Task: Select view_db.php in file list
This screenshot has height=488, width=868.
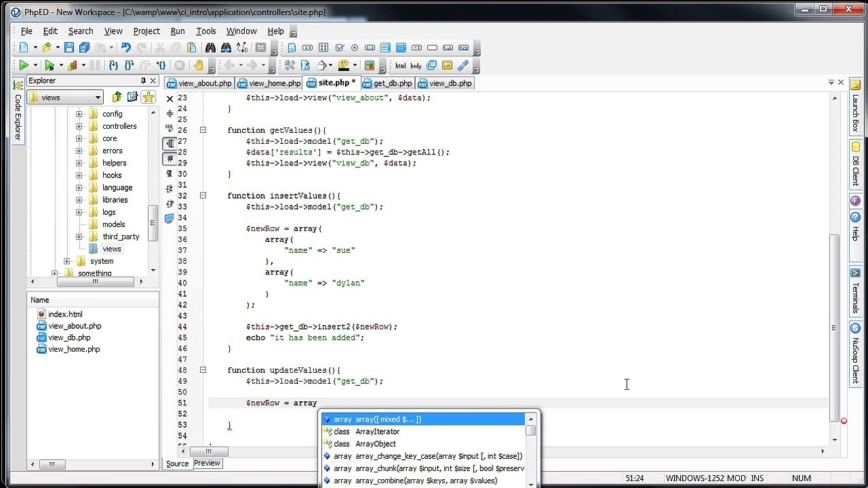Action: [64, 338]
